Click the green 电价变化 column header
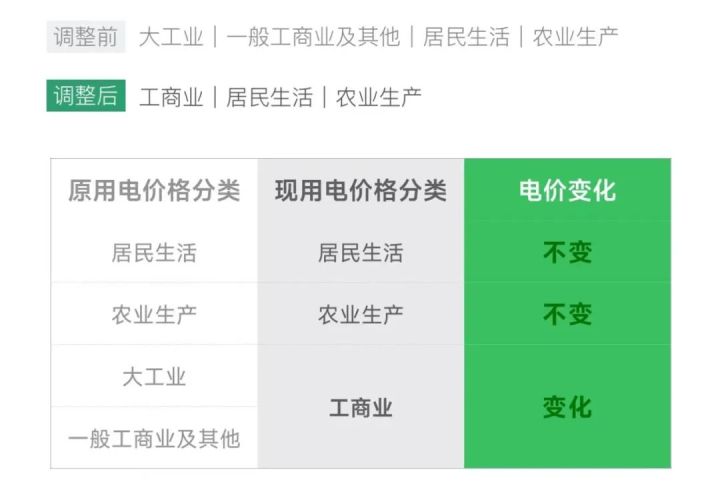720x496 pixels. [567, 191]
